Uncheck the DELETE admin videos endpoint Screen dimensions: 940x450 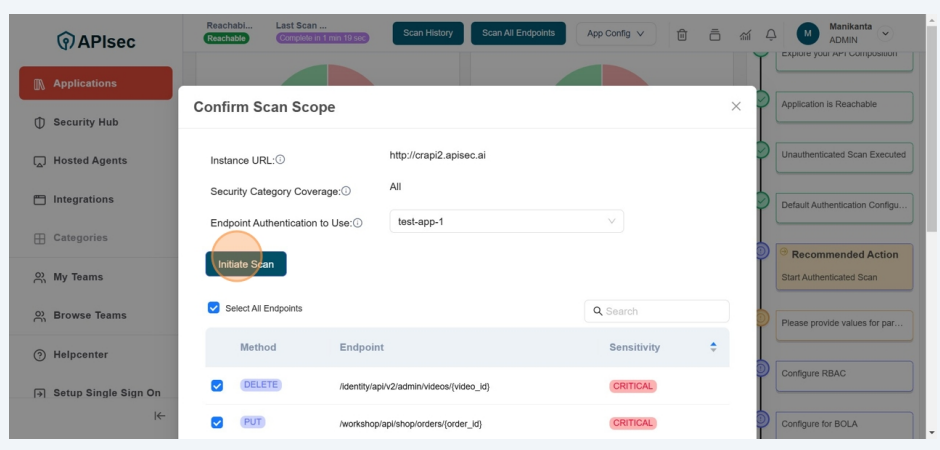pyautogui.click(x=217, y=386)
